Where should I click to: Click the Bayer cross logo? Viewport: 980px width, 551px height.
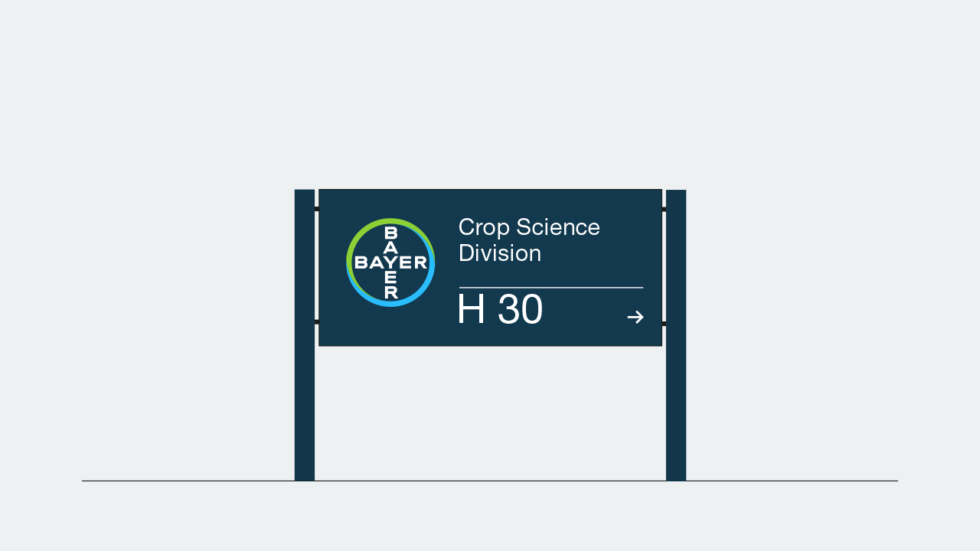point(390,262)
